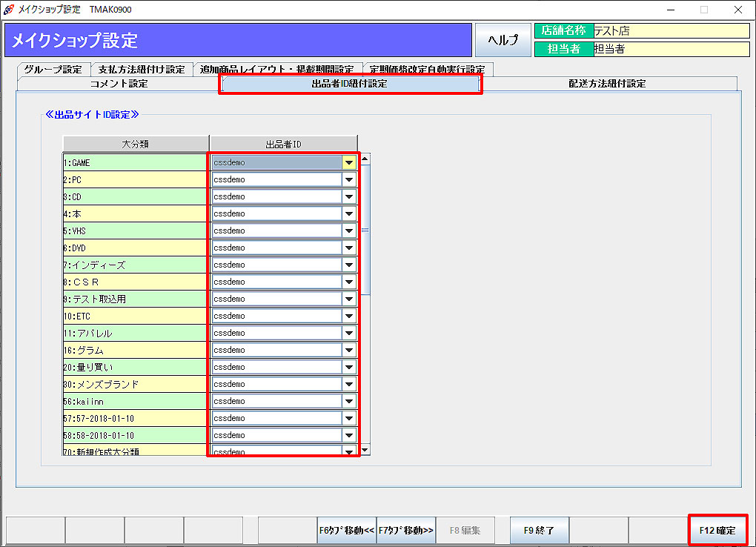Open 出品者ID dropdown for 4:本 row

tap(348, 213)
